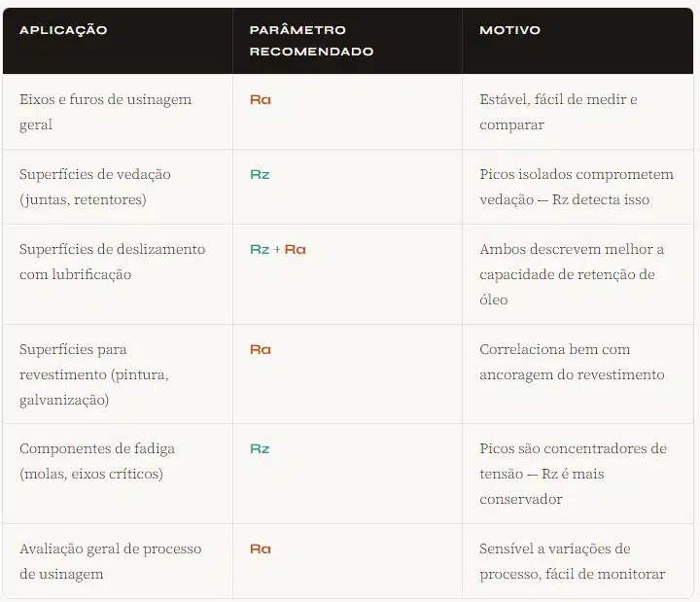
Task: Click Rz in the 'Componentes de fadiga' row
Action: pyautogui.click(x=260, y=448)
